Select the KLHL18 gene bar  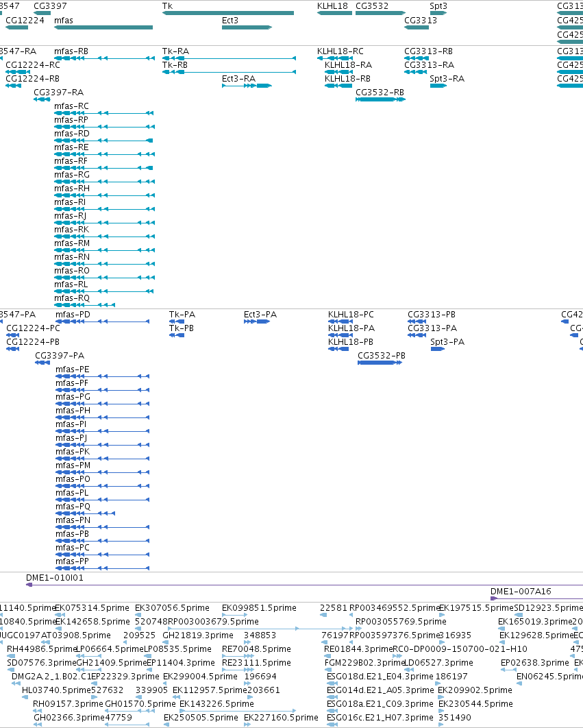[335, 13]
